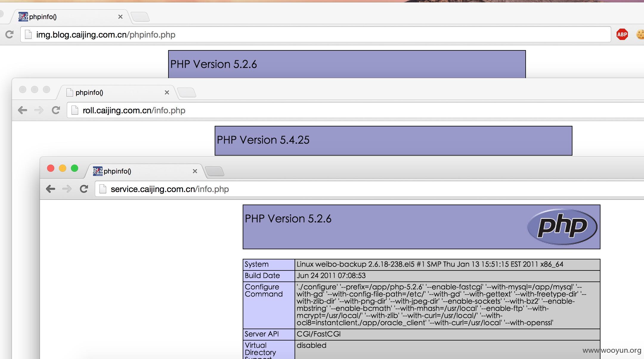The image size is (644, 359).
Task: Go back in the roll.caijing.com.cn window
Action: [x=23, y=110]
